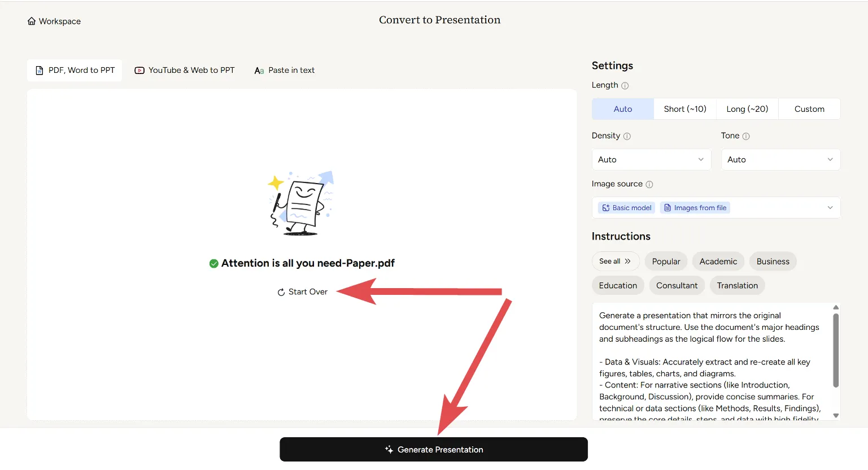This screenshot has height=470, width=868.
Task: Switch to YouTube & Web to PPT tab
Action: point(185,71)
